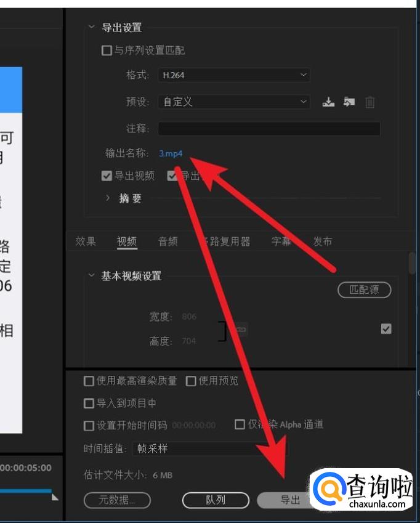This screenshot has height=523, width=420.
Task: Switch to the 效果 tab
Action: point(86,241)
